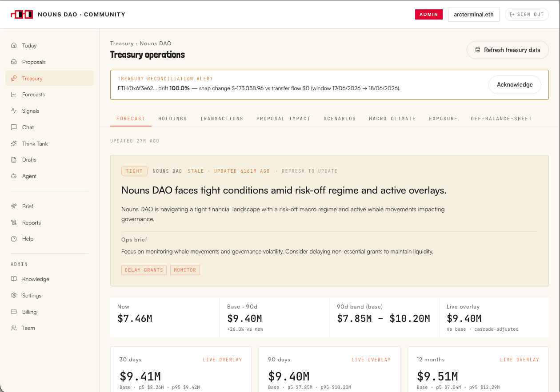Click the Live overlay $9.40M card
The height and width of the screenshot is (392, 560).
coord(494,317)
